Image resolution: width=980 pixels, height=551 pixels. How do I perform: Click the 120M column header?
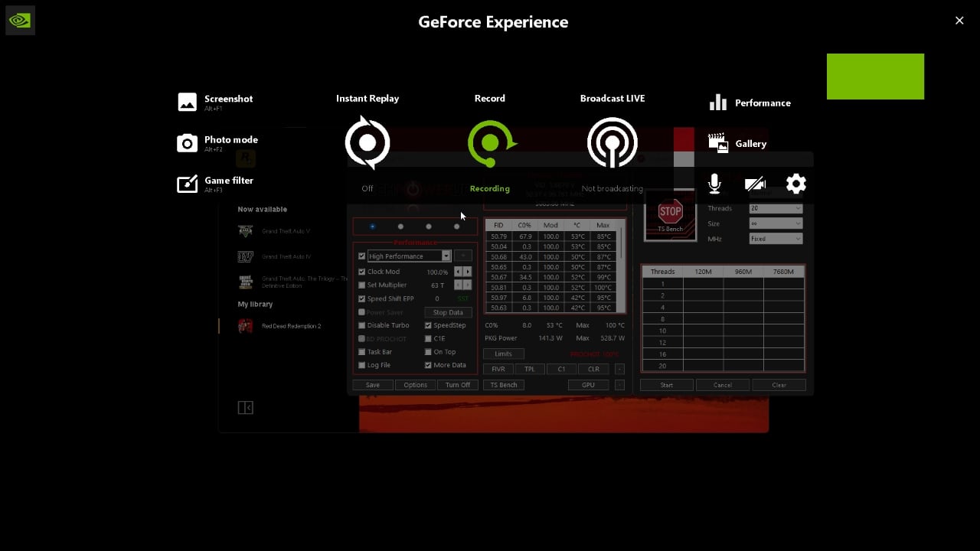point(703,272)
